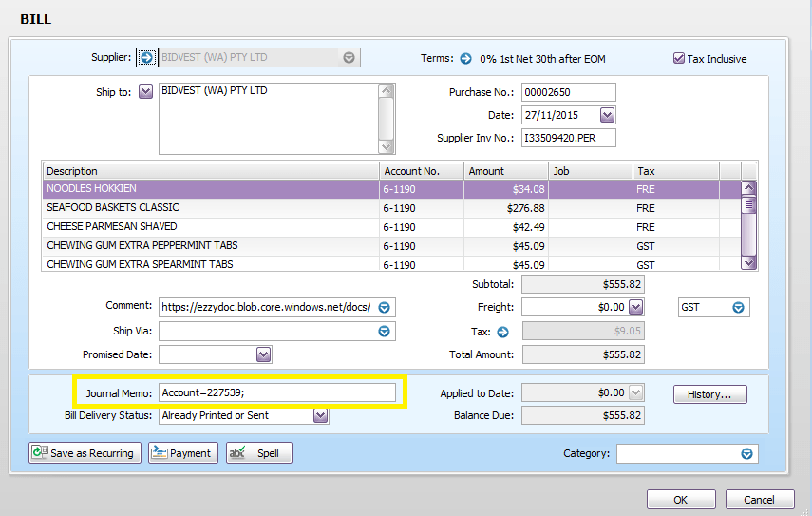Click the line items scrollbar thumb
The width and height of the screenshot is (812, 516).
(x=748, y=205)
